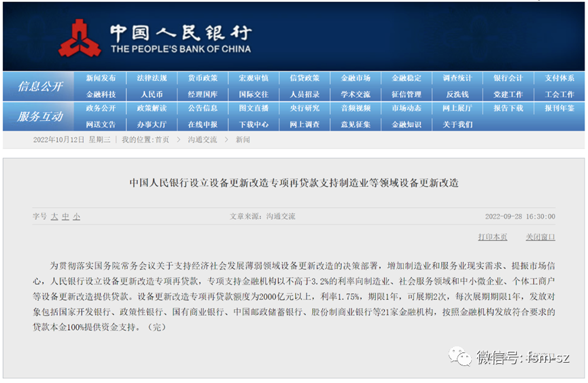This screenshot has height=383, width=588.
Task: Select 关于我们 in navigation
Action: point(457,124)
